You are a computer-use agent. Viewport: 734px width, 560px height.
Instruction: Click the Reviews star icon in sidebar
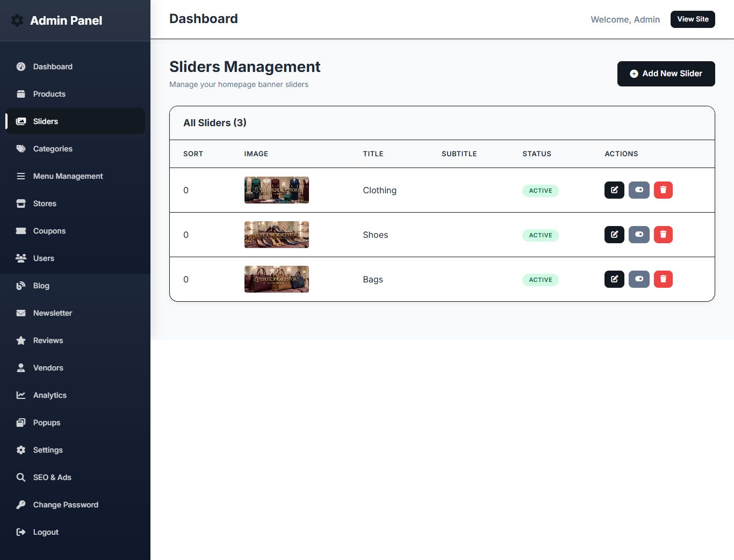21,340
